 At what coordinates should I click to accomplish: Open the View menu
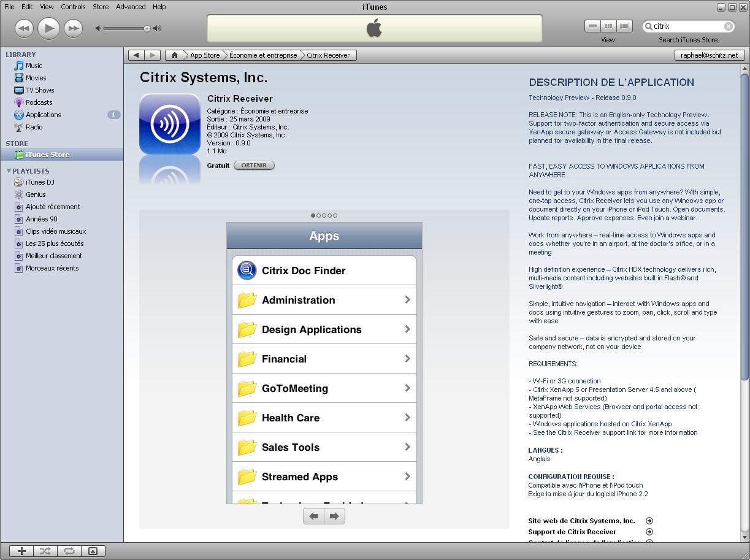(47, 7)
